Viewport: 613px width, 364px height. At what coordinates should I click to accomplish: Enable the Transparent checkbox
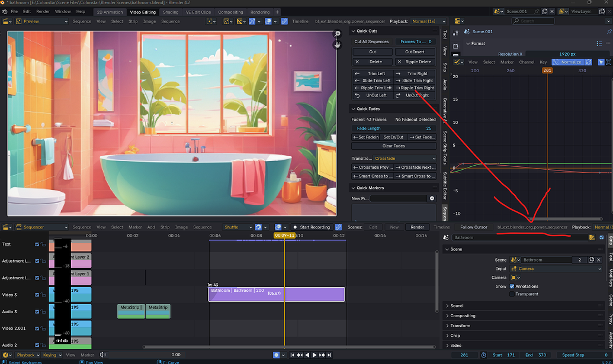pos(512,294)
